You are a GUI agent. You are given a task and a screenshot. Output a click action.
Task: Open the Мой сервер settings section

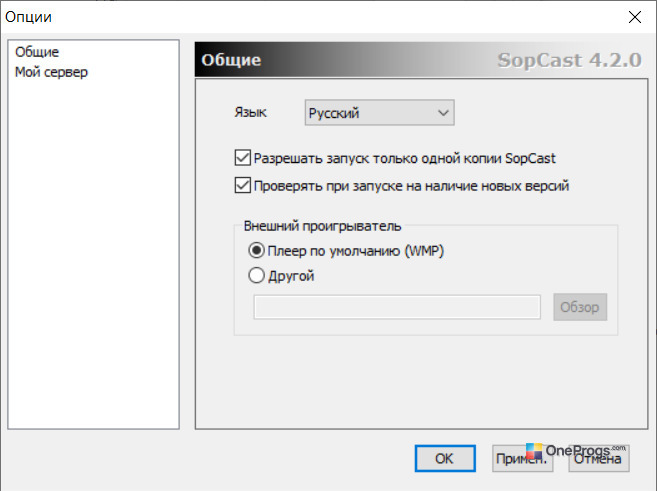pos(51,72)
